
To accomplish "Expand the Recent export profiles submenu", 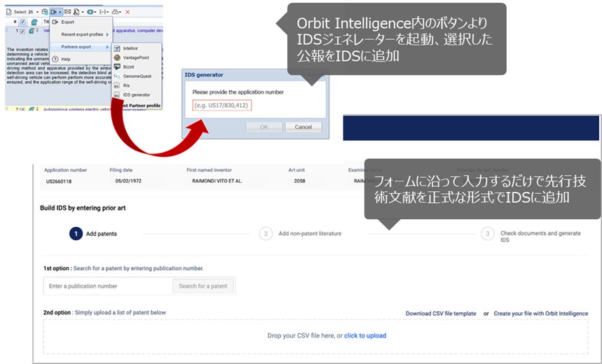I will click(82, 34).
